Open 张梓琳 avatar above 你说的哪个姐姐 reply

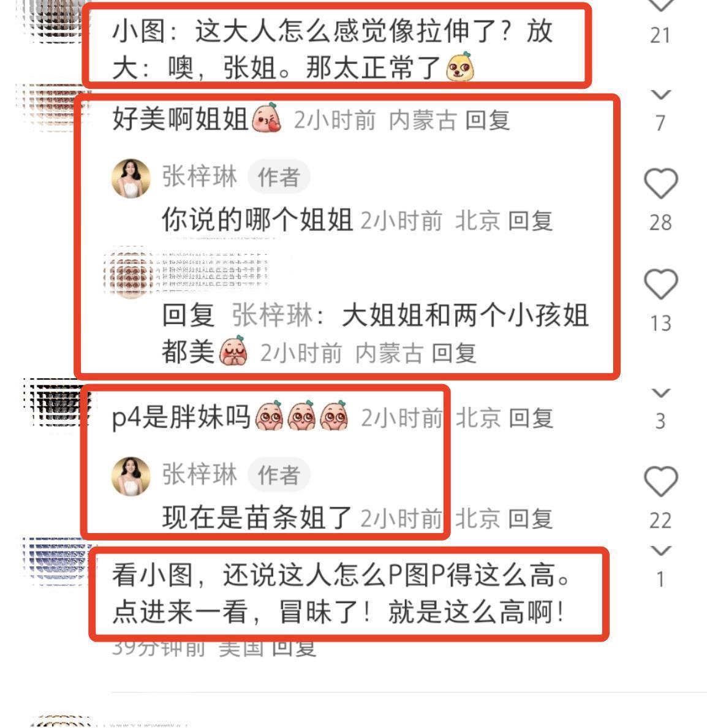pyautogui.click(x=131, y=178)
